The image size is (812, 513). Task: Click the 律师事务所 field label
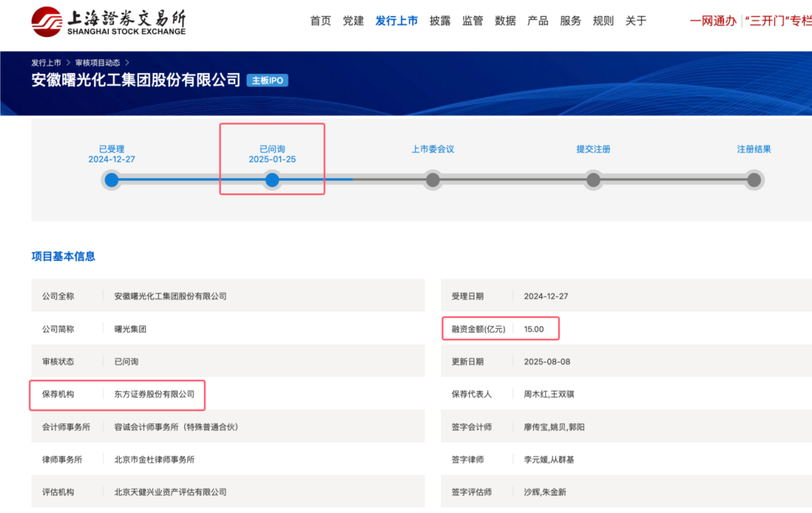(x=62, y=460)
